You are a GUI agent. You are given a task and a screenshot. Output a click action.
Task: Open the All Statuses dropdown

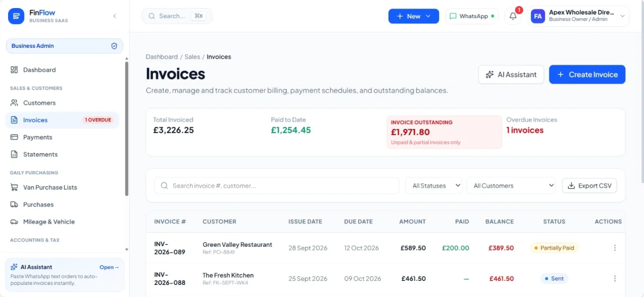click(434, 185)
